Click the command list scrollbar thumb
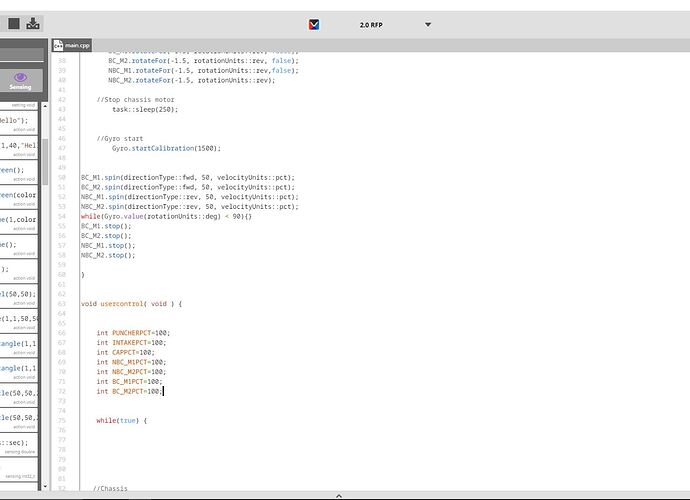 point(45,162)
